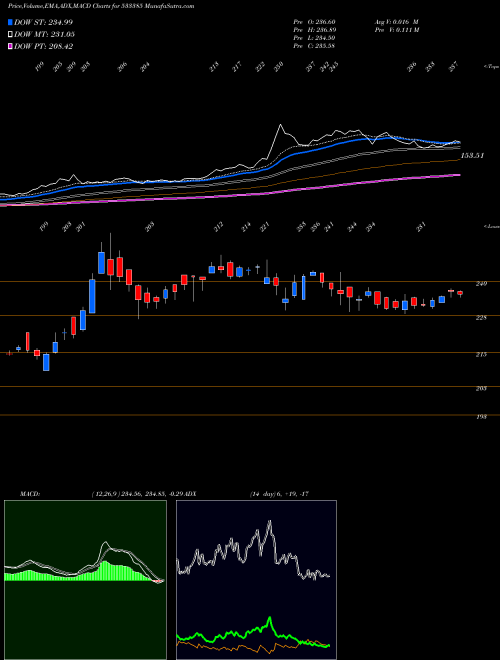The width and height of the screenshot is (500, 660).
Task: Click the last red candlestick at chart right
Action: pyautogui.click(x=460, y=293)
